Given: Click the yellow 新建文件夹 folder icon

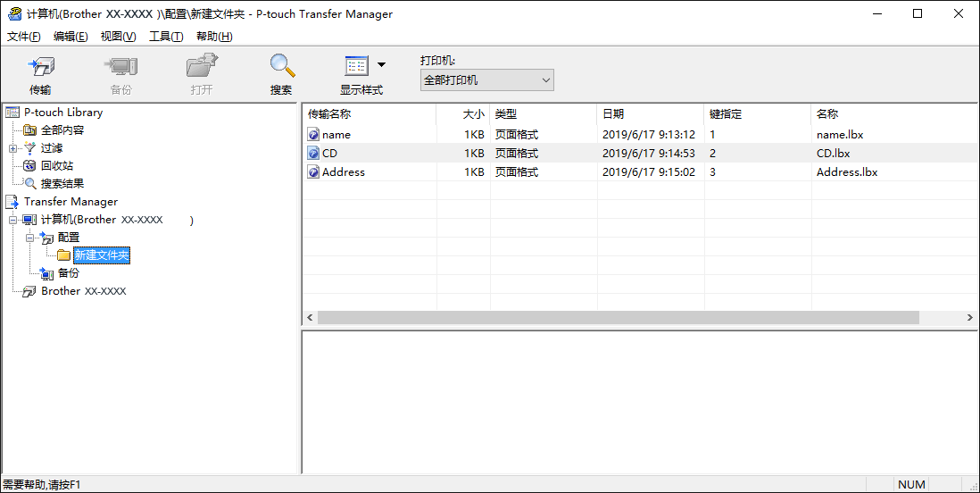Looking at the screenshot, I should tap(63, 255).
